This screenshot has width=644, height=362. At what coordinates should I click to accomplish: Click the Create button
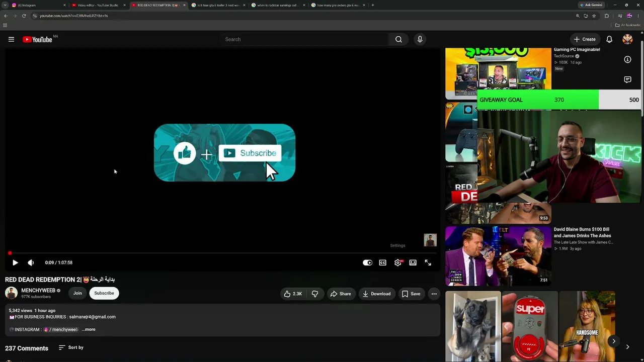pyautogui.click(x=585, y=39)
